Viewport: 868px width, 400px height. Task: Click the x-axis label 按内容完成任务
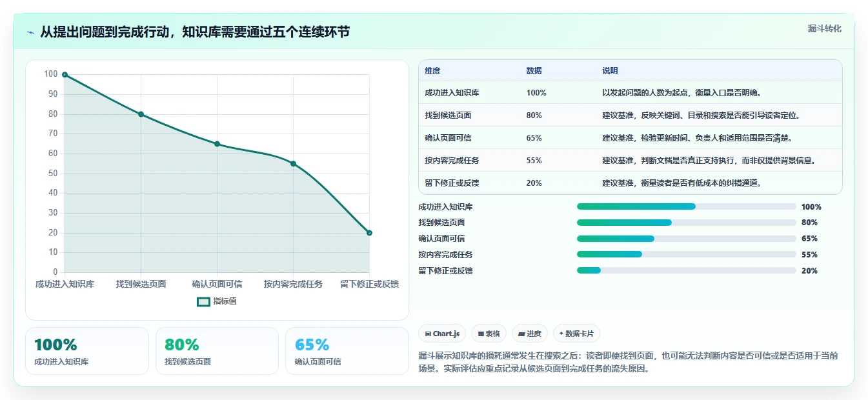point(293,284)
